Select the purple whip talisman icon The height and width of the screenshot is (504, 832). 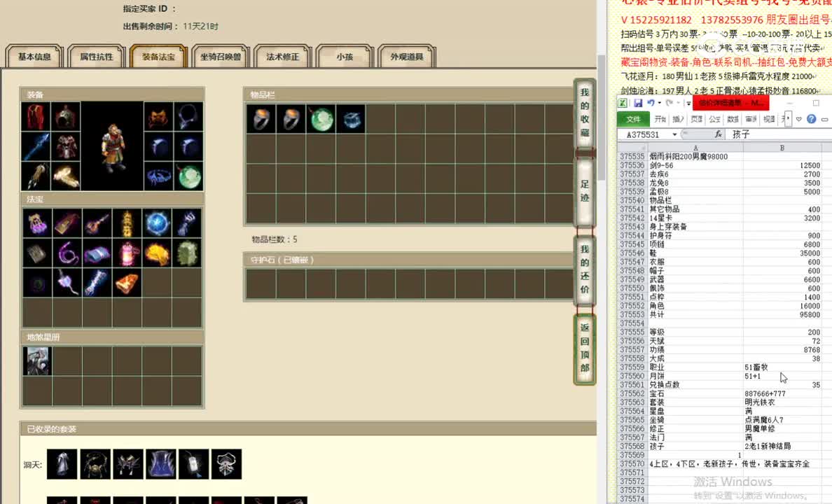(67, 253)
